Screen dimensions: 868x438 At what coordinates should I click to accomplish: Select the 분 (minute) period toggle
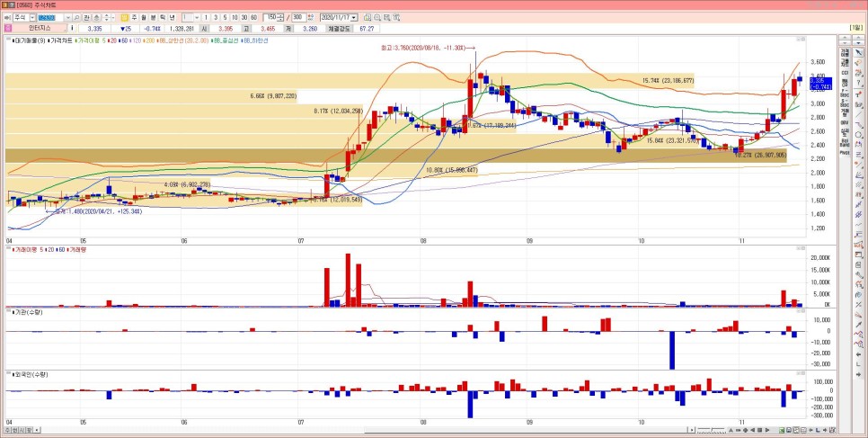coord(154,17)
